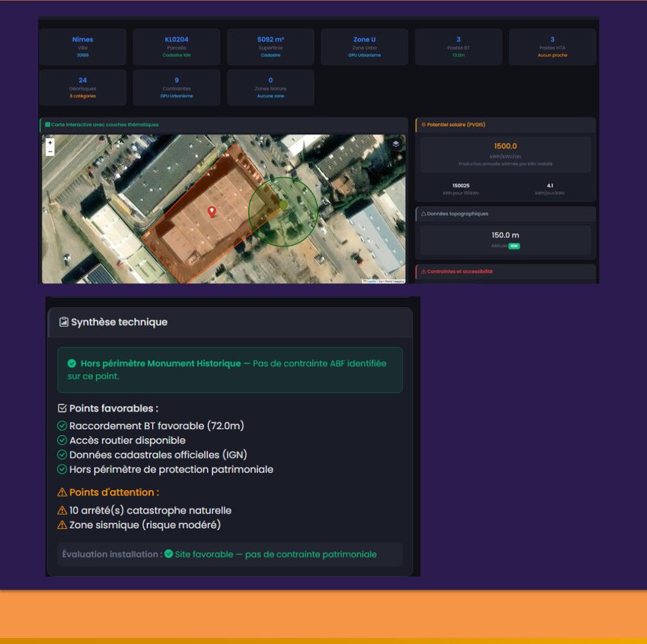Viewport: 647px width, 644px height.
Task: Click the warning icon beside Contraintes et accessibilité
Action: click(423, 271)
